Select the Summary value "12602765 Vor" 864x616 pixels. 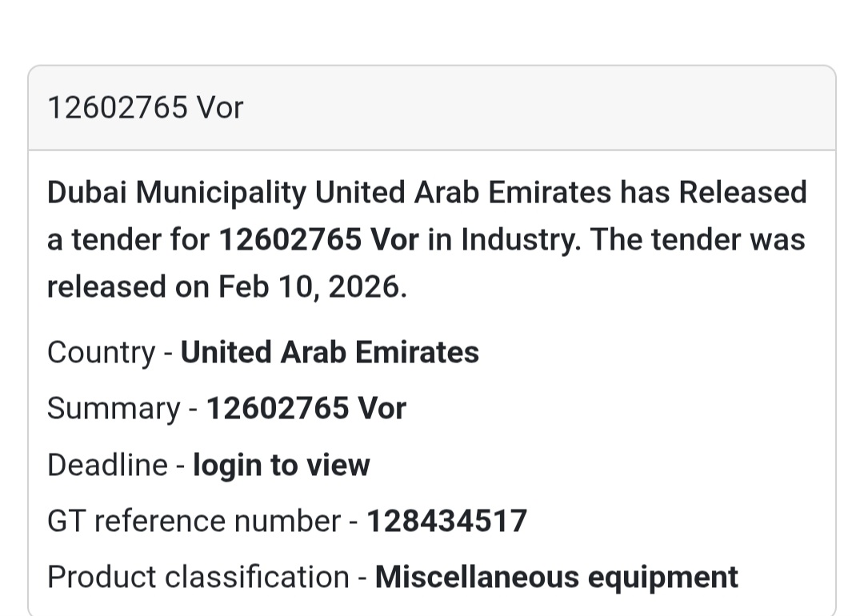(306, 409)
